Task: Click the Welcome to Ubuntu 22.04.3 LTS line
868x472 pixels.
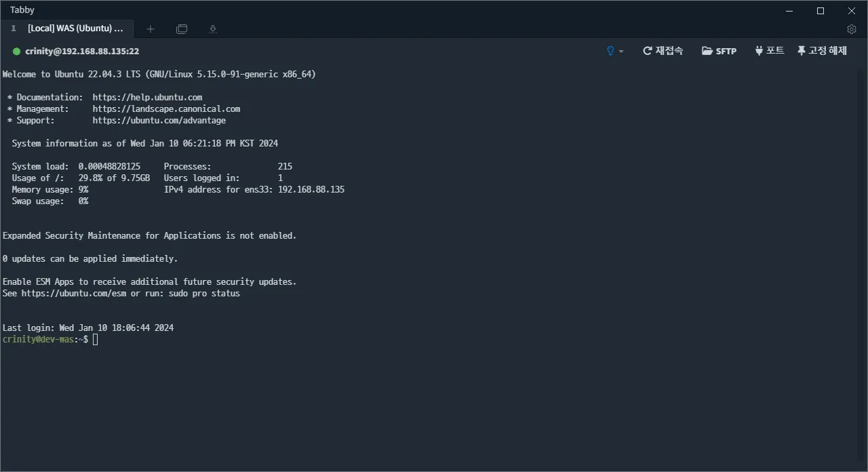Action: tap(159, 75)
